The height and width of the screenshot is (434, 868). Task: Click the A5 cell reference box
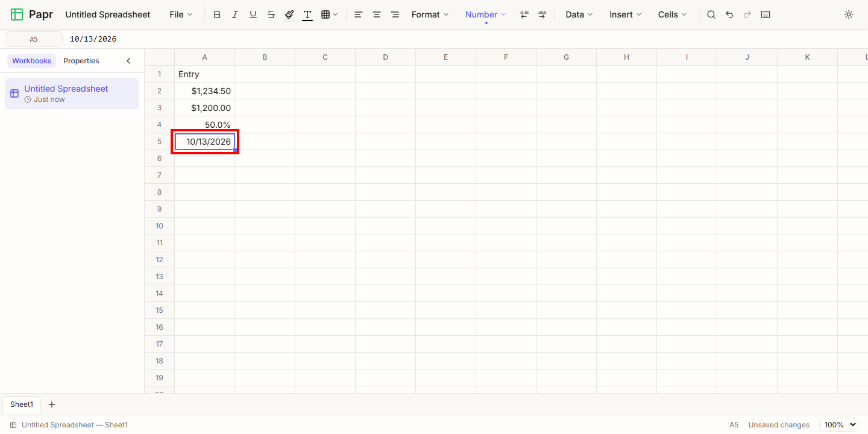pos(34,39)
